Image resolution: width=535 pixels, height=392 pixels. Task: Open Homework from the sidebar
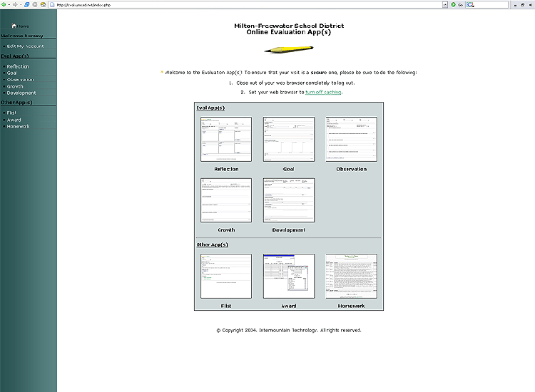pyautogui.click(x=18, y=126)
